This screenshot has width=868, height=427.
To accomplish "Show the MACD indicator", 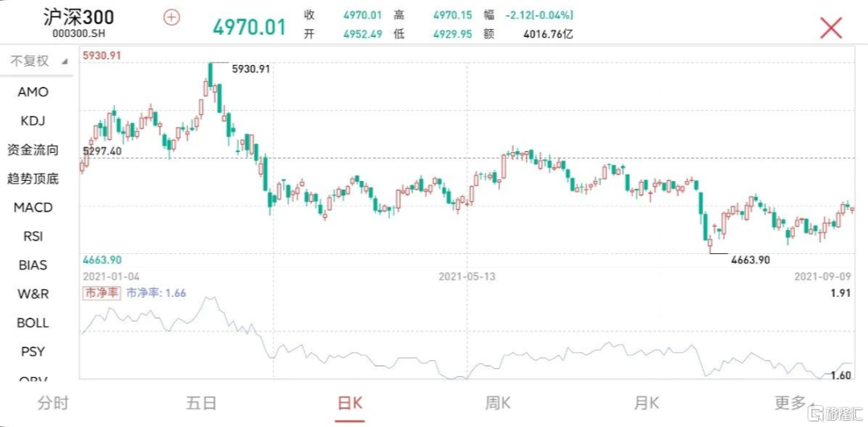I will 33,207.
